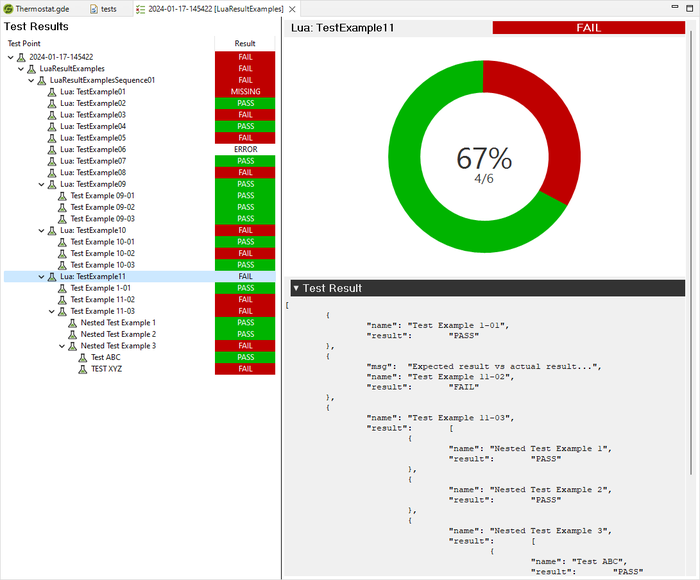Click FAIL result of TEST XYZ

[x=245, y=369]
